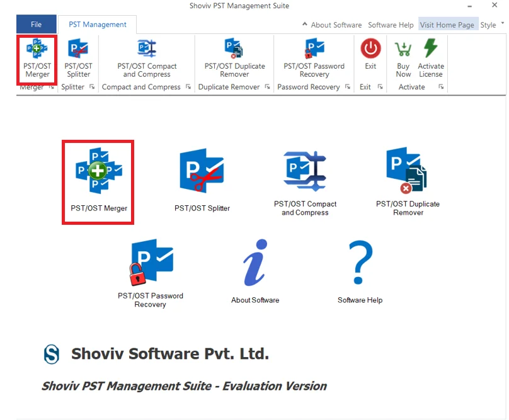Viewport: 509px width, 420px height.
Task: Open large PST/OST Duplicate Remover tile
Action: pyautogui.click(x=408, y=182)
